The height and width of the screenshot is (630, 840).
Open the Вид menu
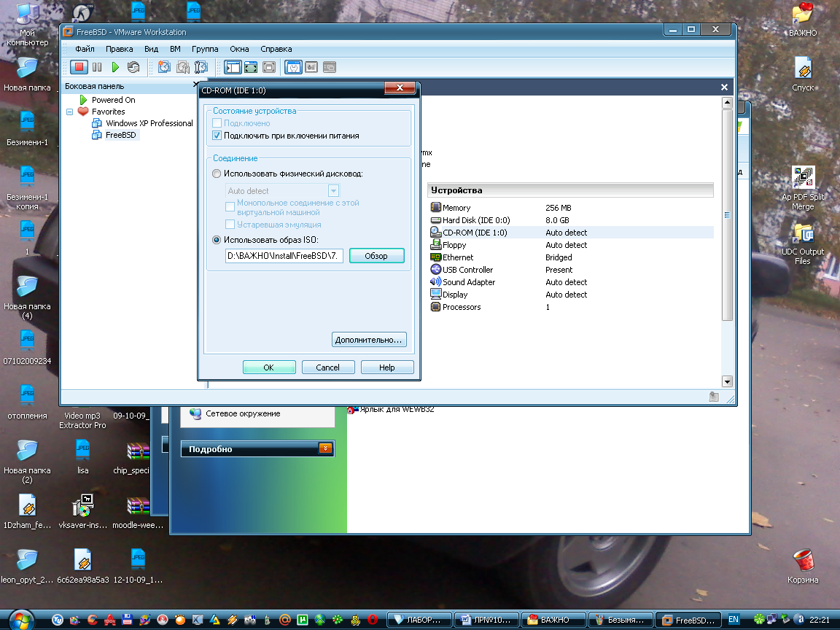click(x=151, y=49)
